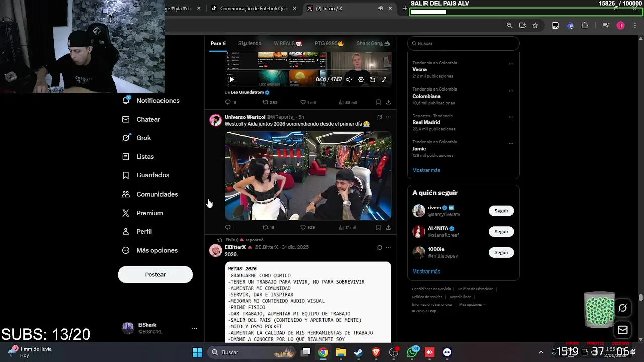Like the Leo Grundström post
This screenshot has width=644, height=362.
click(308, 102)
